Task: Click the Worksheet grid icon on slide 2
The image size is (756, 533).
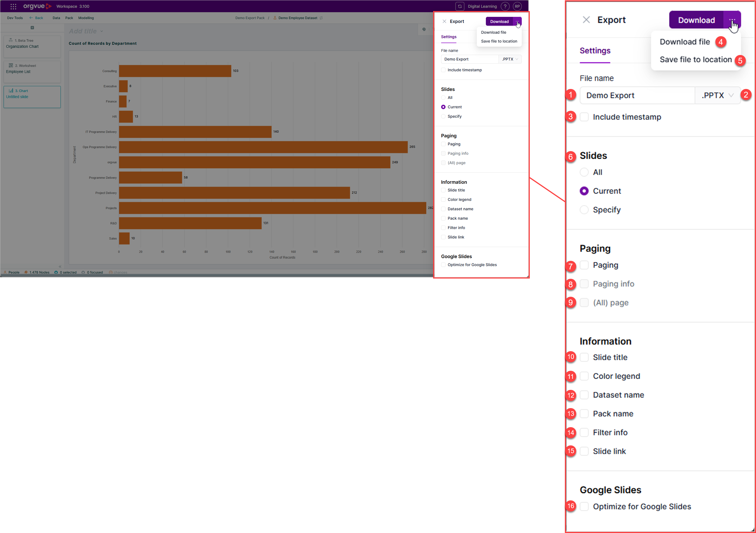Action: coord(11,65)
